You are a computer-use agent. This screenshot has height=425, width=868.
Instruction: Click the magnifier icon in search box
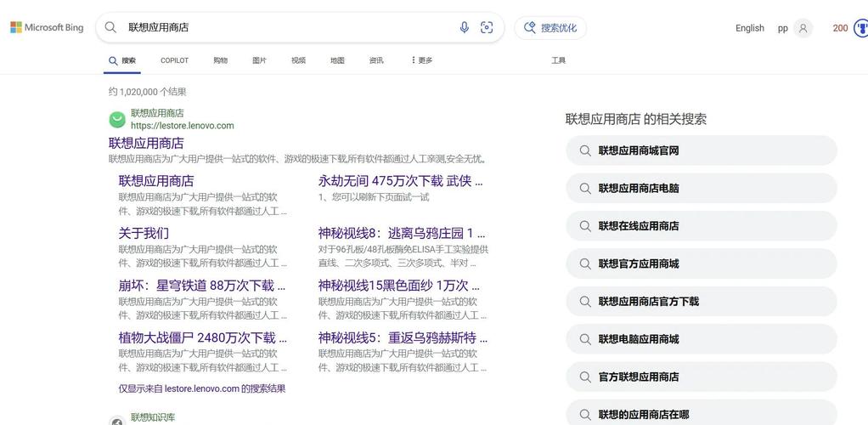(x=110, y=28)
